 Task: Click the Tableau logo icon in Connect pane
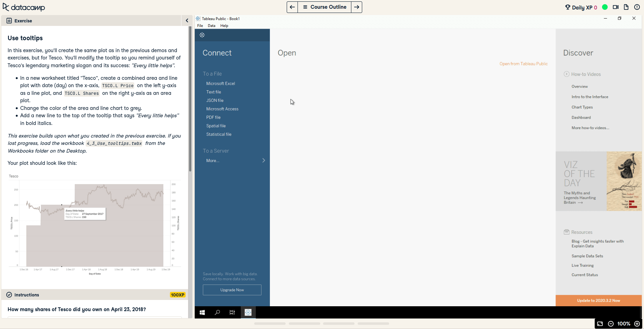(x=202, y=35)
